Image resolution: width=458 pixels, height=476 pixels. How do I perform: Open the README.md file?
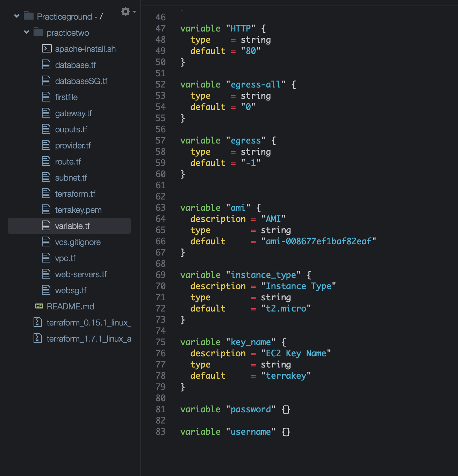pyautogui.click(x=70, y=306)
